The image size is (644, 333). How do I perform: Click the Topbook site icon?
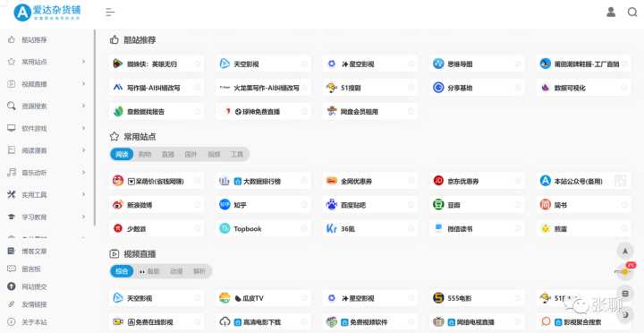(x=225, y=228)
